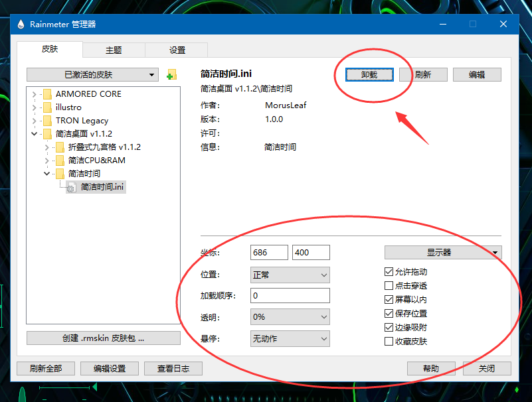The height and width of the screenshot is (402, 532).
Task: Click the green plus create-folder icon
Action: 171,74
